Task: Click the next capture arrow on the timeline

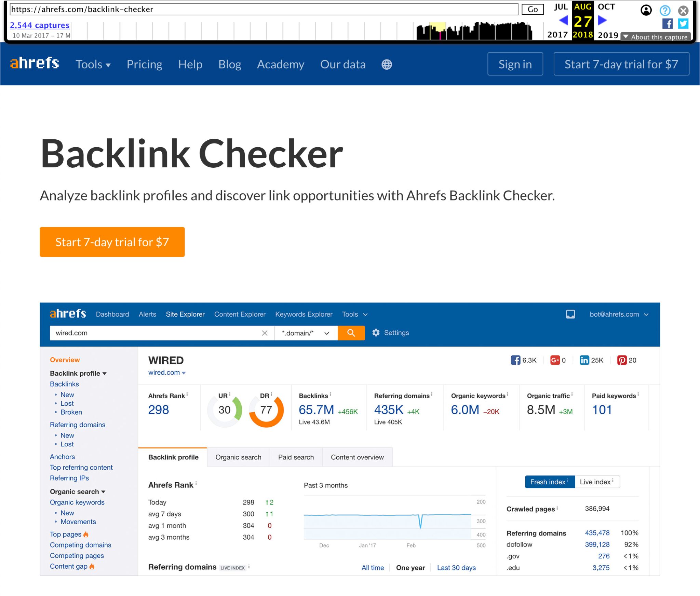Action: pos(602,20)
